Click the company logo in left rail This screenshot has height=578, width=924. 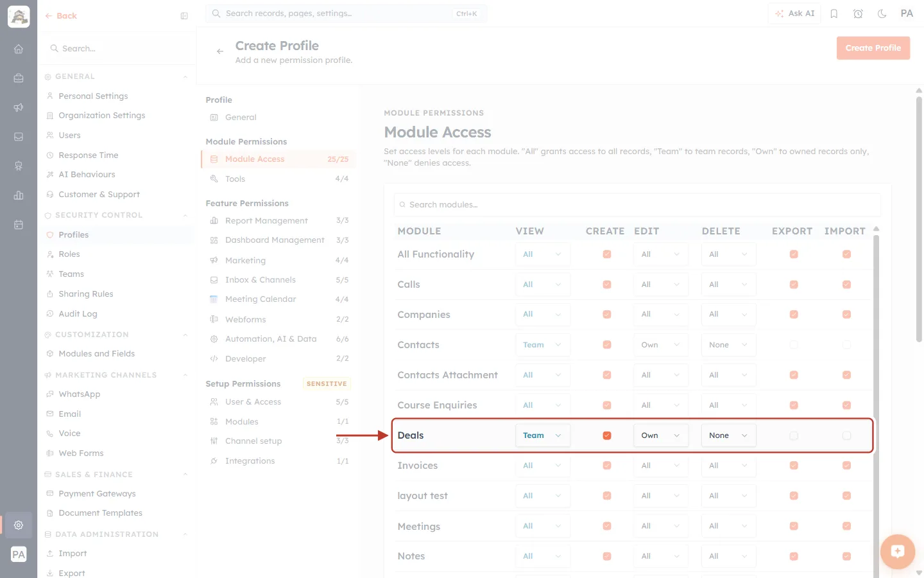(x=19, y=17)
